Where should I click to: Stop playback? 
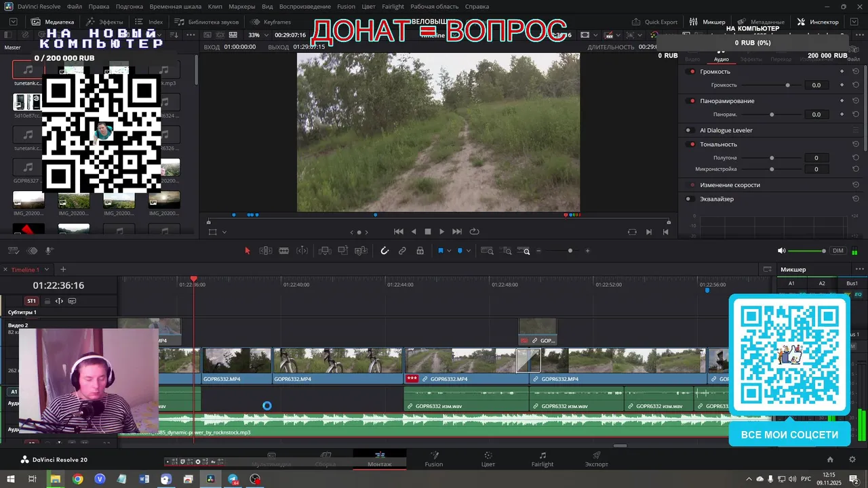[428, 232]
